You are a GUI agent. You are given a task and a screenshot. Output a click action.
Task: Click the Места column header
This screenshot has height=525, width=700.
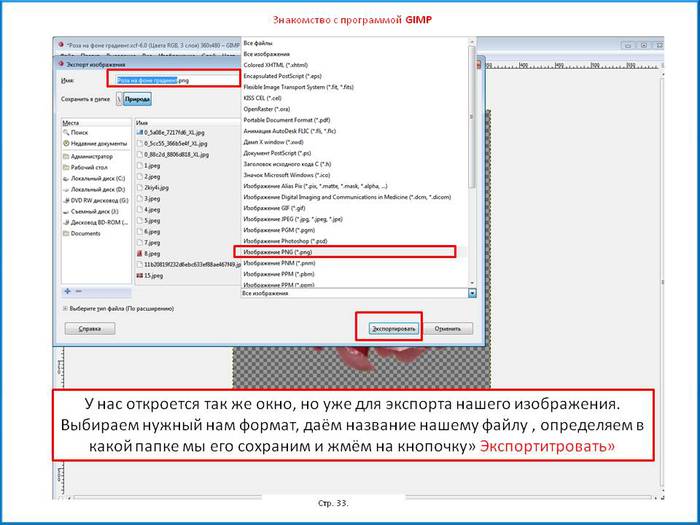[96, 123]
